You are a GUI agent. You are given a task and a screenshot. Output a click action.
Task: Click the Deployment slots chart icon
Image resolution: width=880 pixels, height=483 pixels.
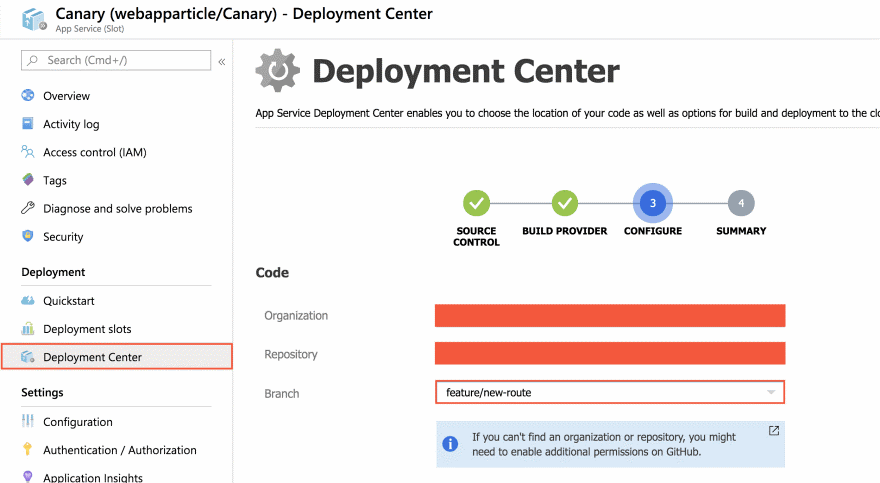click(28, 329)
